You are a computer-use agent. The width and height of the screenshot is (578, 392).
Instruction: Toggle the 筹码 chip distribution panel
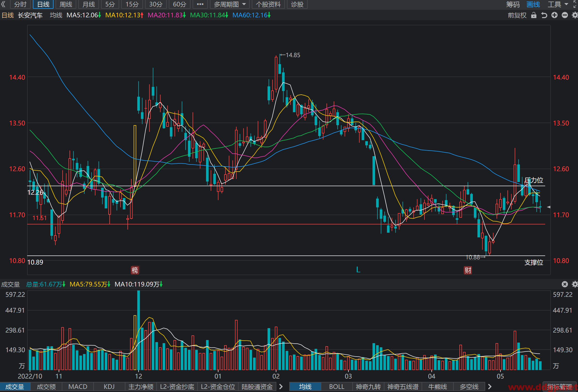[x=513, y=4]
